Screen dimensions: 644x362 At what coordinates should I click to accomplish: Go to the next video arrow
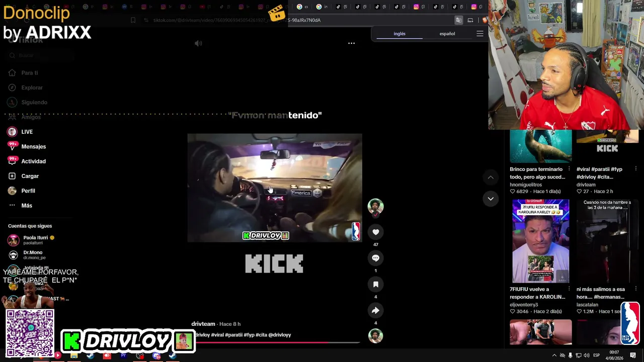tap(491, 199)
